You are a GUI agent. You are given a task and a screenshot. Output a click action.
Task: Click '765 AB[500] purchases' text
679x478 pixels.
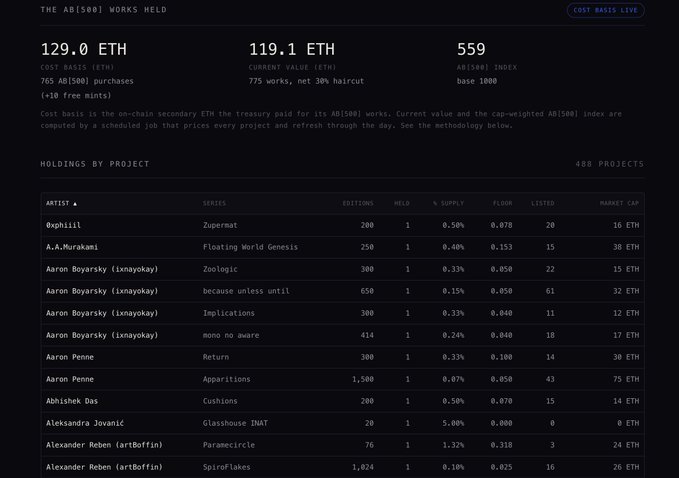point(87,81)
